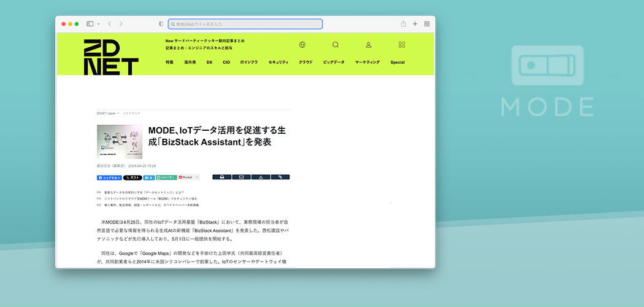This screenshot has height=307, width=644.
Task: Open the Special section tab
Action: (x=397, y=62)
